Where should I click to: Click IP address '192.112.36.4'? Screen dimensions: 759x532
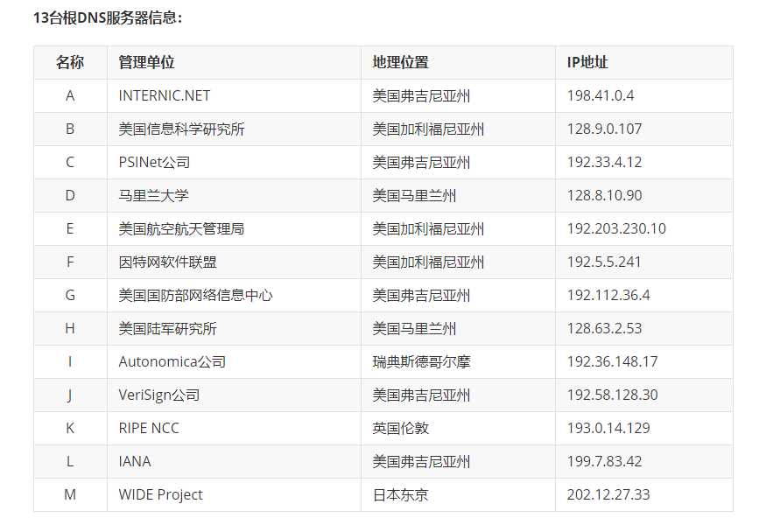coord(608,296)
